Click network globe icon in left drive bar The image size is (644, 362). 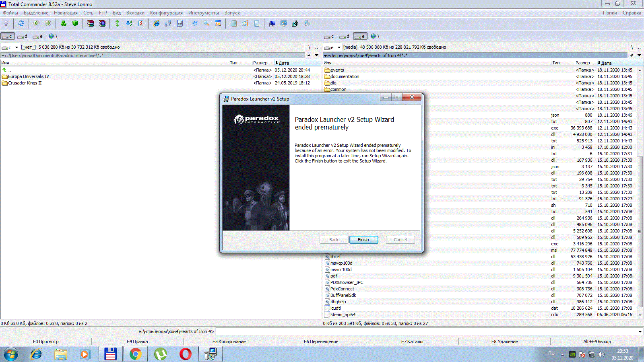[51, 36]
